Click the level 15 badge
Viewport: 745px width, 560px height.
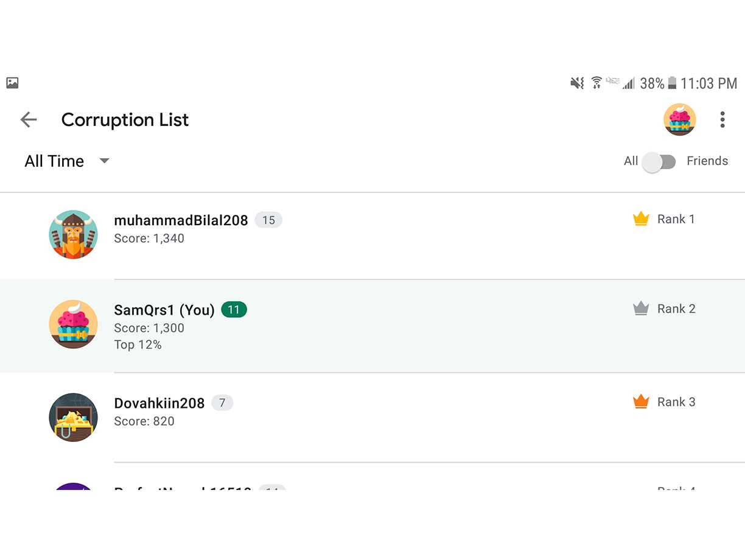(x=268, y=220)
